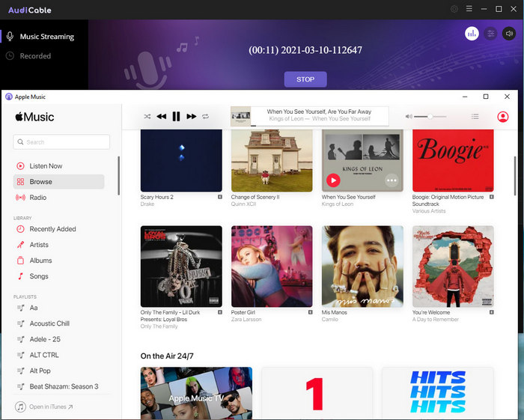Adjust the Apple Music volume slider
The width and height of the screenshot is (524, 420).
pos(430,116)
